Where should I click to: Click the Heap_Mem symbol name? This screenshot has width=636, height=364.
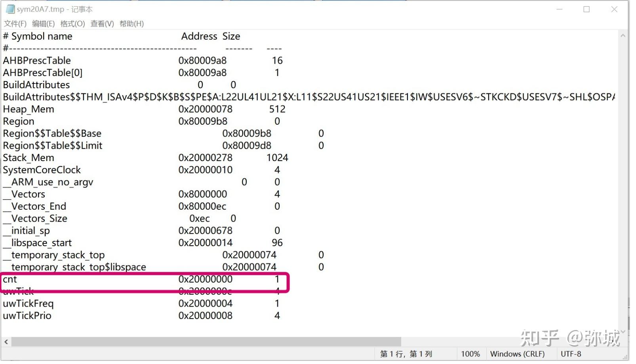(29, 109)
